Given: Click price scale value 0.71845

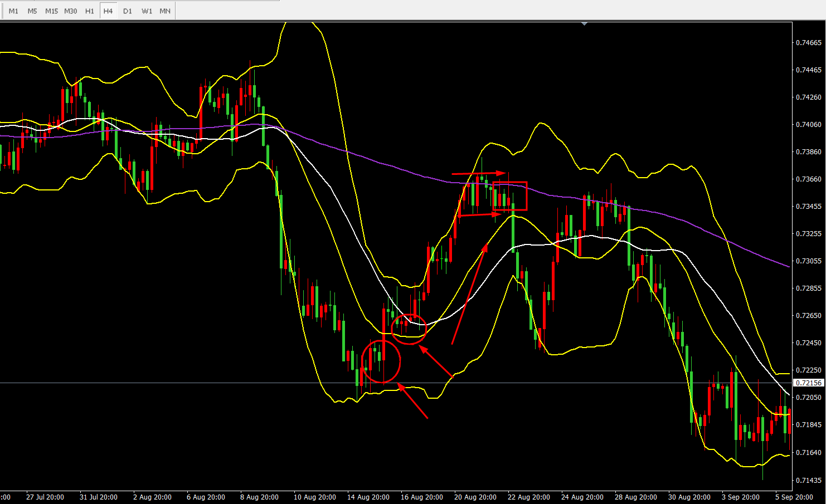Looking at the screenshot, I should (808, 424).
